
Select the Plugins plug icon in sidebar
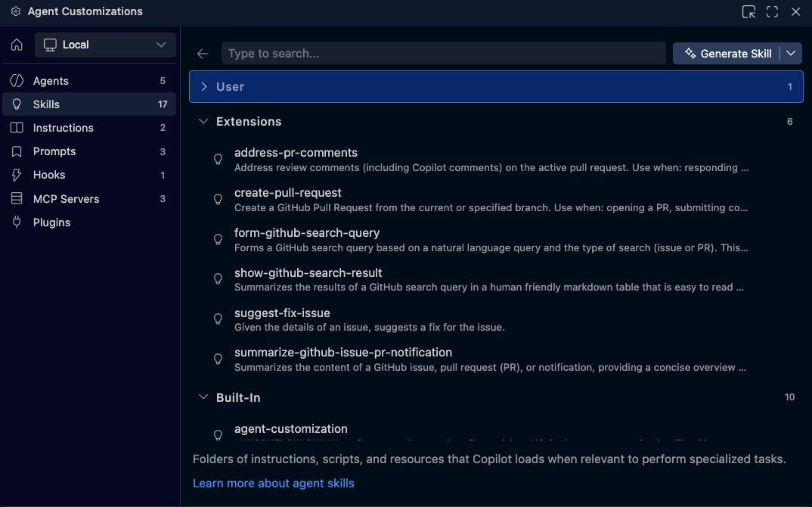click(x=17, y=222)
